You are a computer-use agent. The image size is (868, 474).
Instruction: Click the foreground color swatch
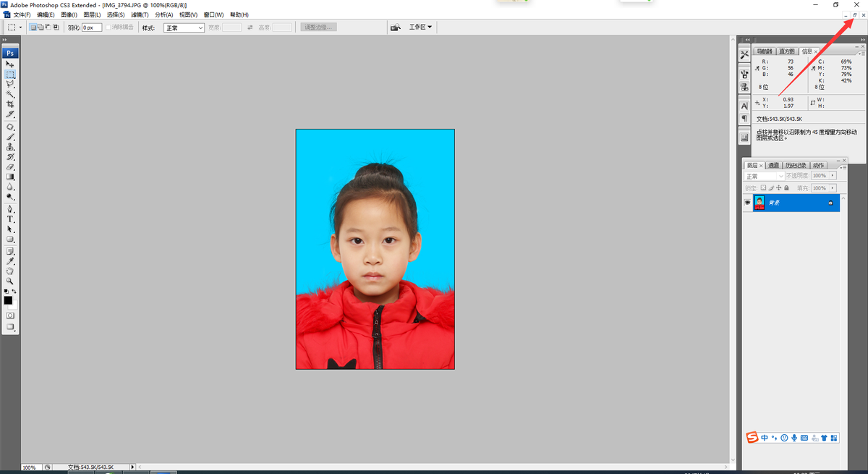[x=8, y=300]
